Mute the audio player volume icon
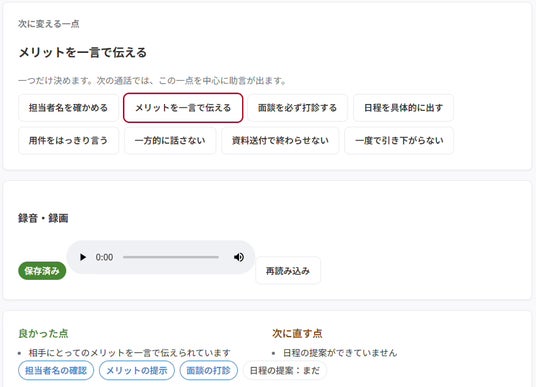Viewport: 536px width, 387px height. pos(239,257)
